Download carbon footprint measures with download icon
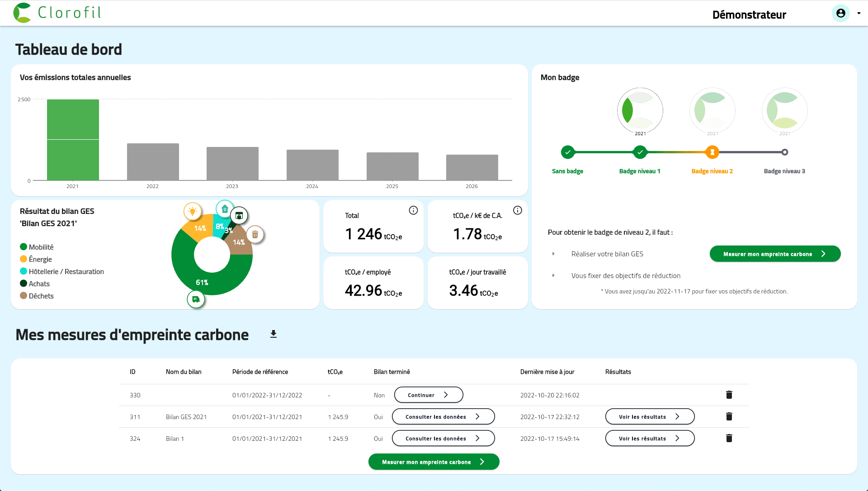 [x=273, y=334]
